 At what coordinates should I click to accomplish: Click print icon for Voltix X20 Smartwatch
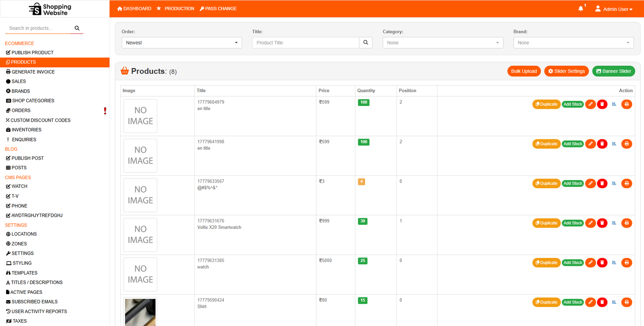[627, 223]
